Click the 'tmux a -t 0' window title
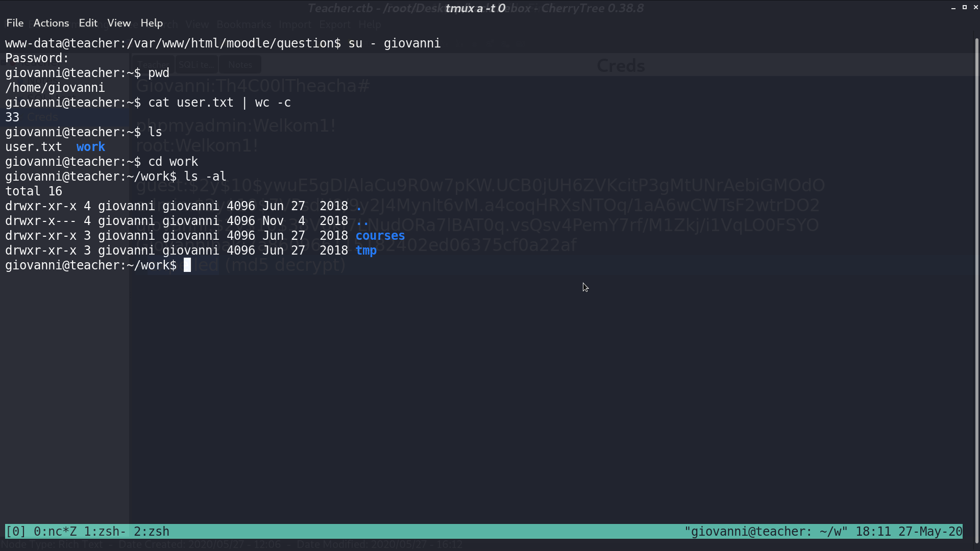Image resolution: width=980 pixels, height=551 pixels. pyautogui.click(x=475, y=8)
